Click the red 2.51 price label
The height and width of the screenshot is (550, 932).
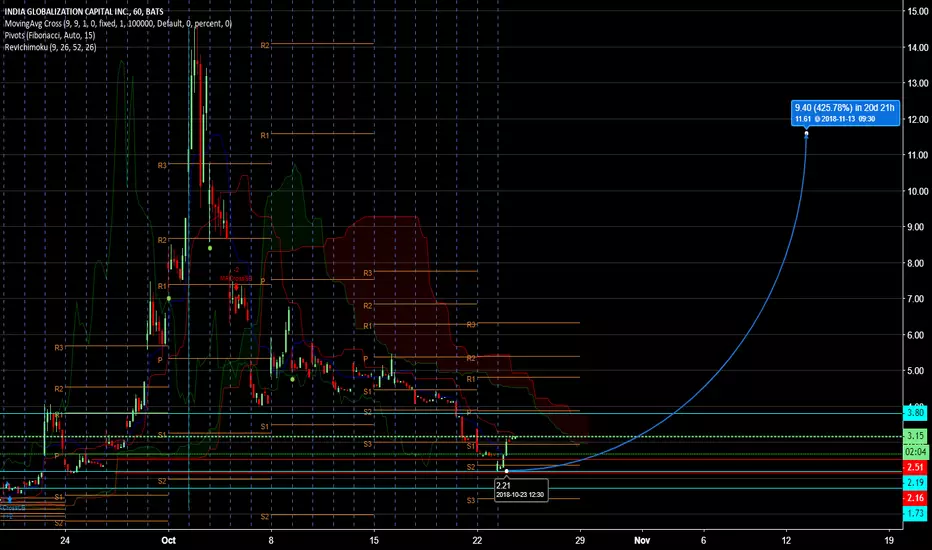pyautogui.click(x=915, y=467)
